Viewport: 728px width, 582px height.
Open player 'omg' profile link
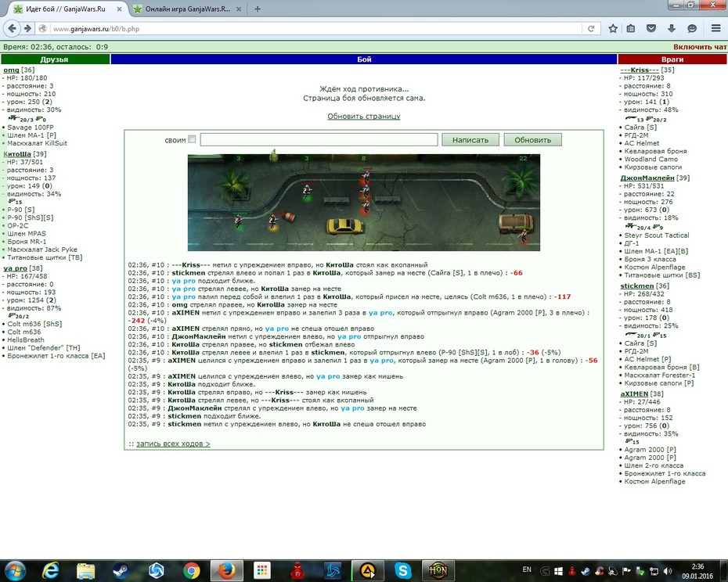click(x=11, y=70)
